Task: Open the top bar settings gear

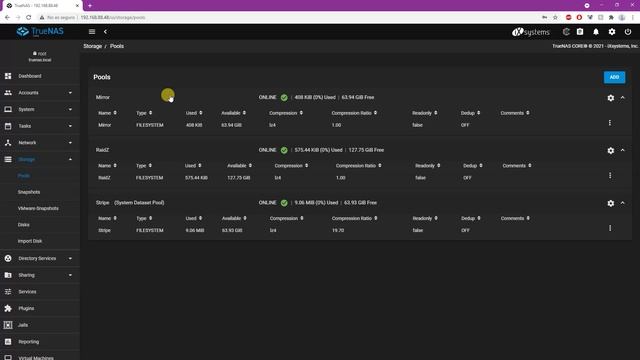Action: [x=612, y=31]
